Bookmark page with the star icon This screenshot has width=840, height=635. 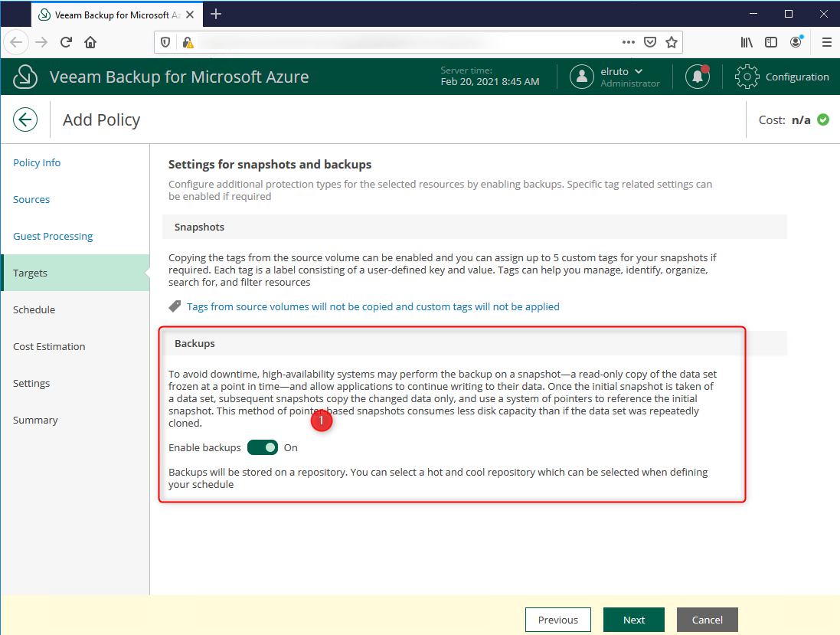coord(671,42)
